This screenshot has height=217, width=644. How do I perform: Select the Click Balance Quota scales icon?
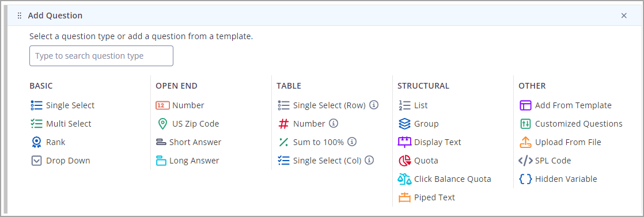(x=404, y=179)
